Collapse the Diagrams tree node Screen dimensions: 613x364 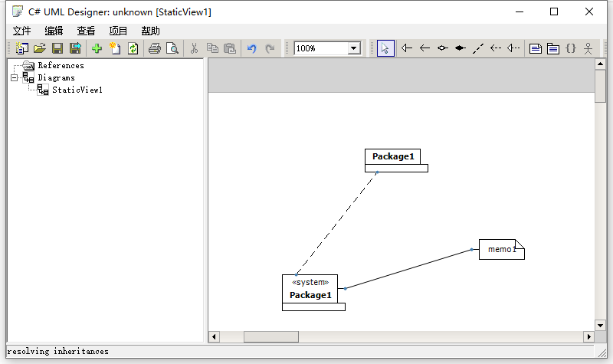(14, 78)
